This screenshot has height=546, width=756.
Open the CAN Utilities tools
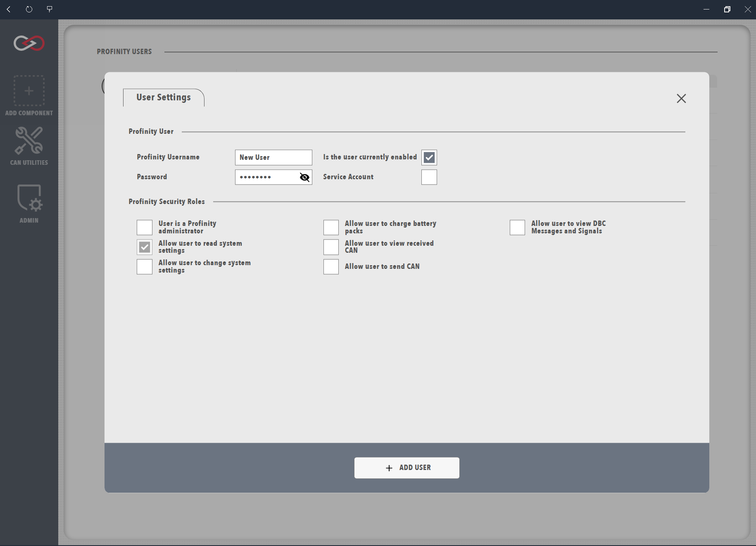pyautogui.click(x=29, y=146)
